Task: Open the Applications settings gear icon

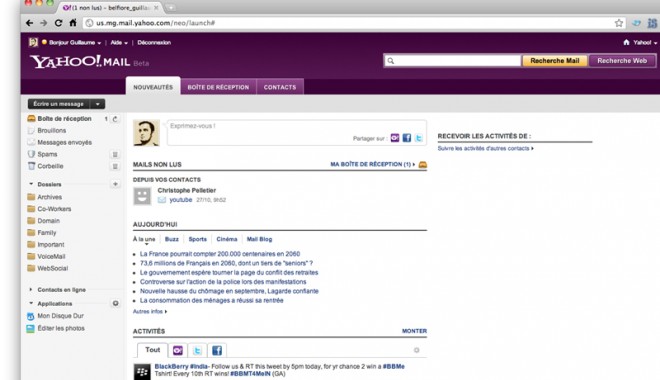Action: coord(115,303)
